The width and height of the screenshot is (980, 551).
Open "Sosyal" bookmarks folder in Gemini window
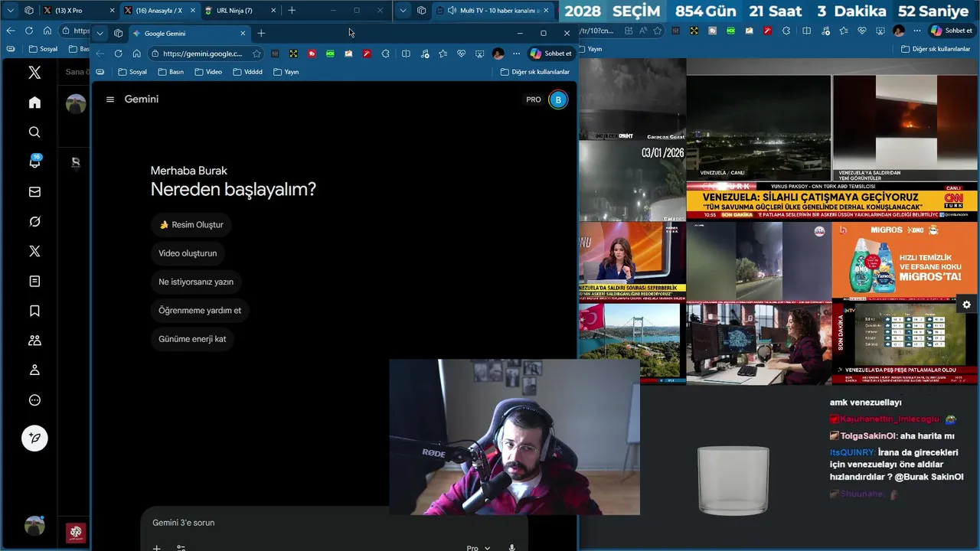[132, 72]
